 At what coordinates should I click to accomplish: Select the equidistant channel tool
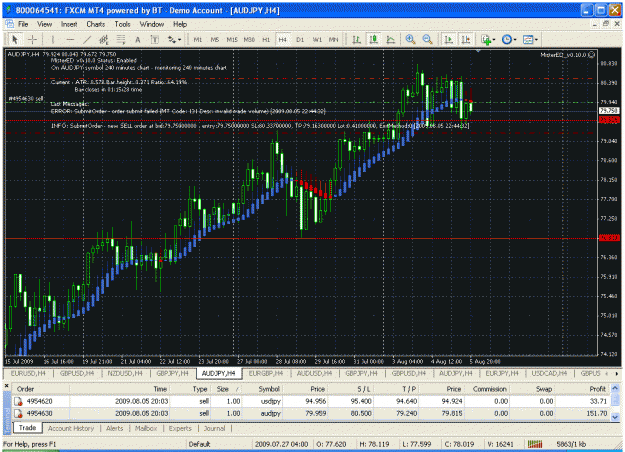pos(104,39)
